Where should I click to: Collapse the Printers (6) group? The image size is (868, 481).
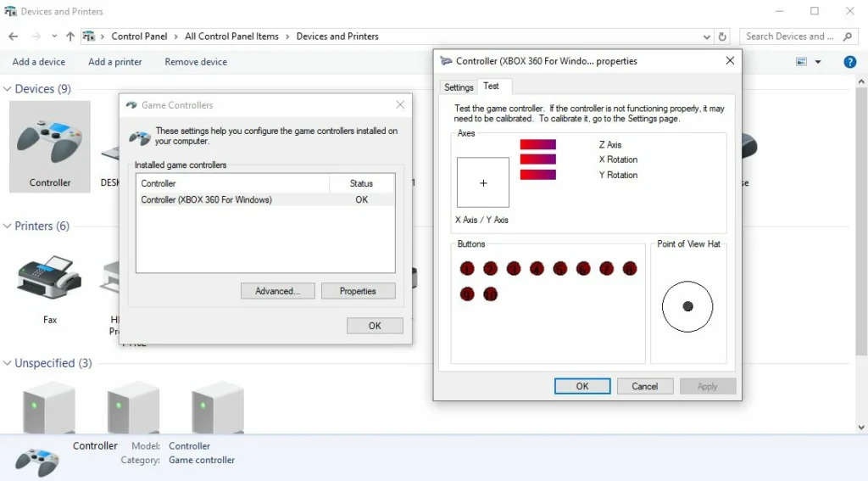pyautogui.click(x=7, y=227)
